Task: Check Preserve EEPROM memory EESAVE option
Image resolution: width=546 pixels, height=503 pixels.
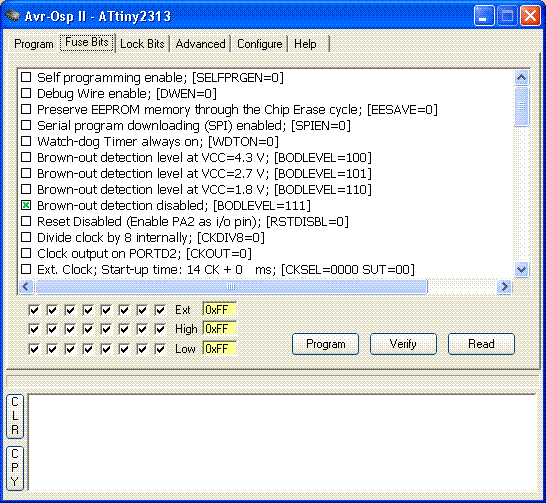Action: point(26,109)
